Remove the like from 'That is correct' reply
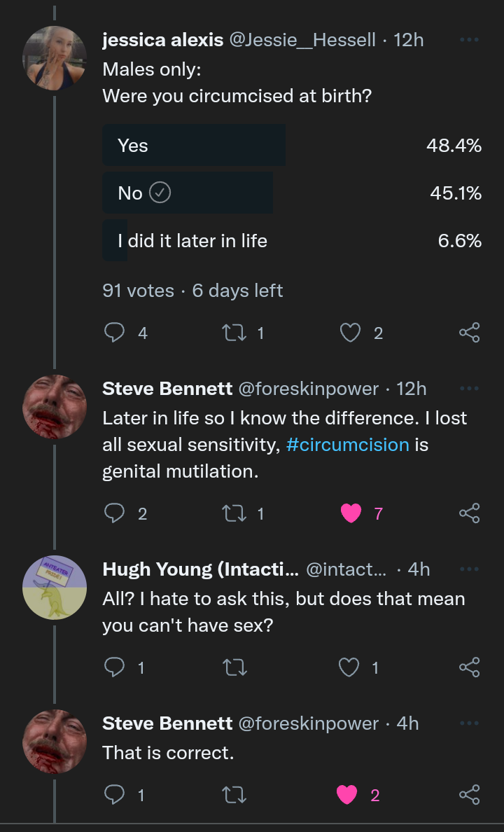Image resolution: width=504 pixels, height=832 pixels. coord(347,795)
